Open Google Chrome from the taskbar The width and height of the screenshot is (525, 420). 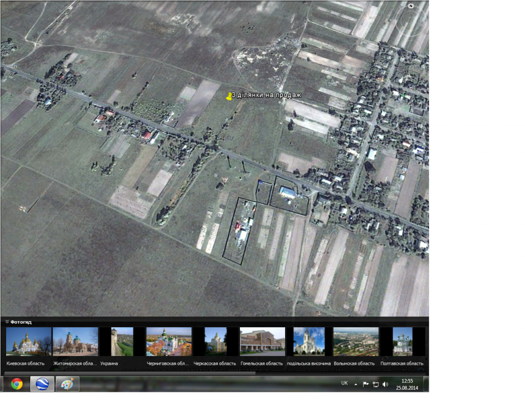click(16, 384)
